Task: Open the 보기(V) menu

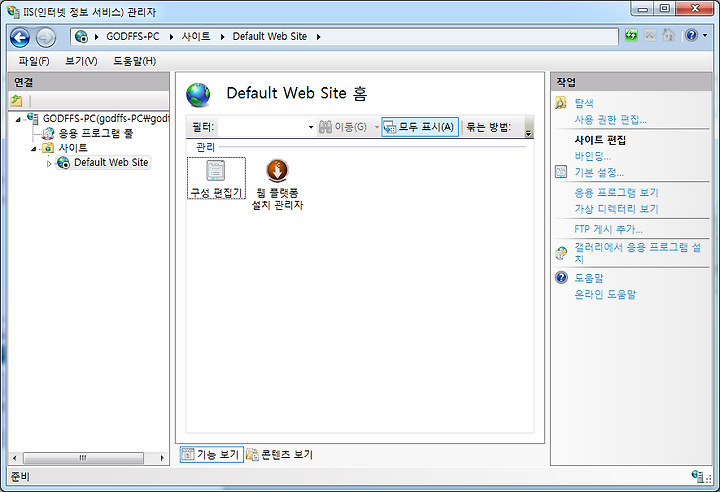Action: point(81,61)
